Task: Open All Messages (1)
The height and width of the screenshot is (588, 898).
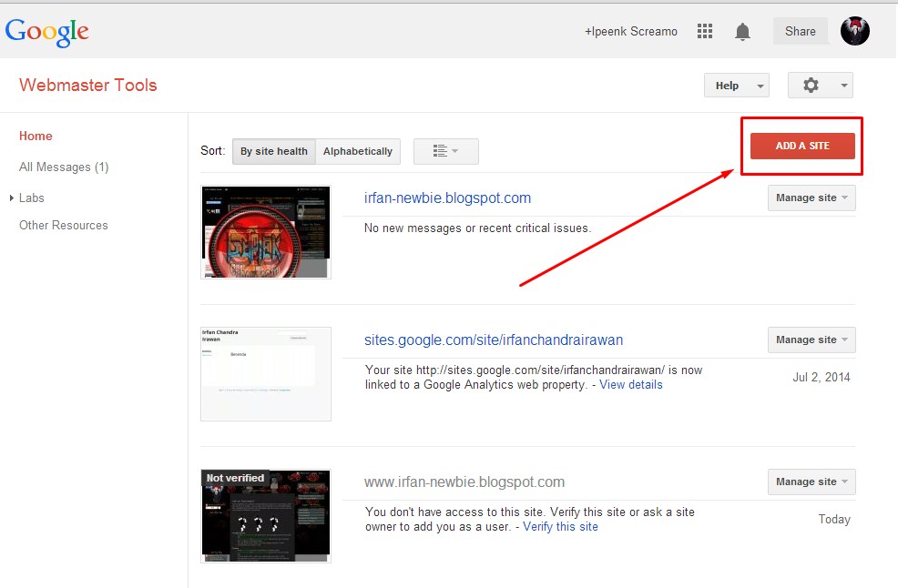Action: point(64,167)
